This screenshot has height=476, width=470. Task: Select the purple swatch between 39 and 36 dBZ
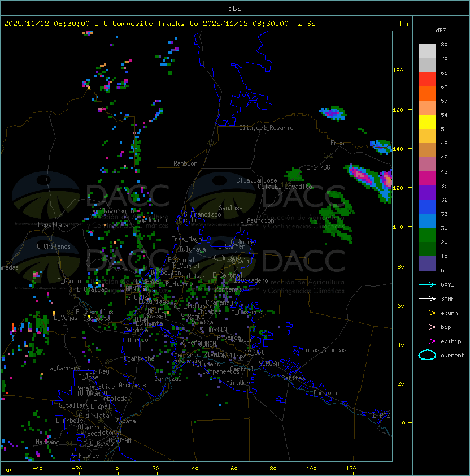point(427,193)
